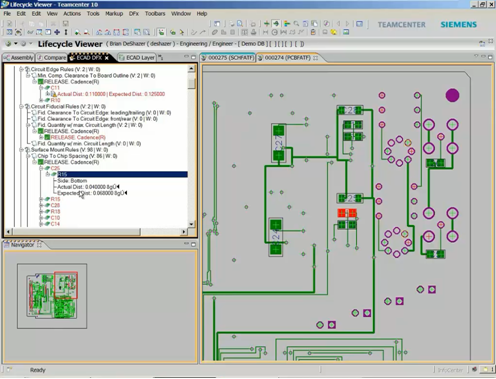496x379 pixels.
Task: Close the ECAD DFX tab
Action: pyautogui.click(x=107, y=58)
